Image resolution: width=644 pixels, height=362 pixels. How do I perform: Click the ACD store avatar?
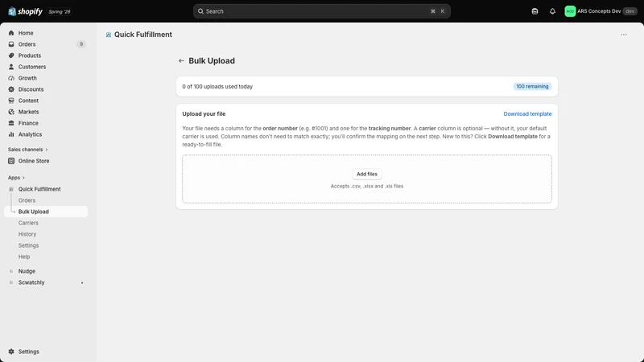point(570,11)
